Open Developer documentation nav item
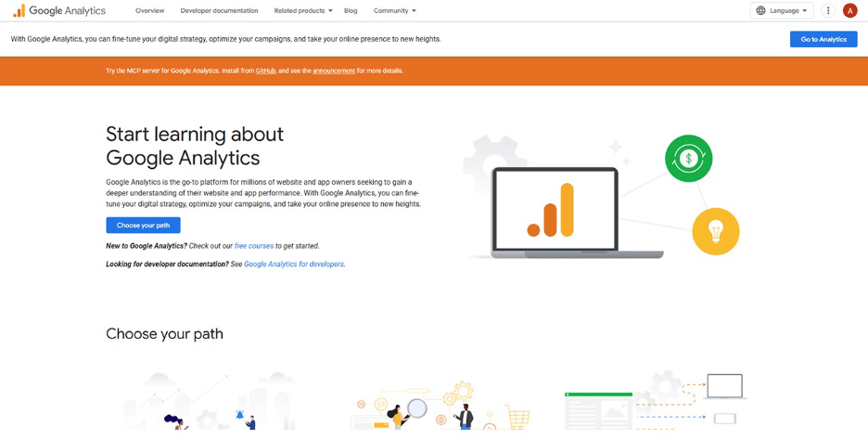This screenshot has height=440, width=868. tap(219, 10)
